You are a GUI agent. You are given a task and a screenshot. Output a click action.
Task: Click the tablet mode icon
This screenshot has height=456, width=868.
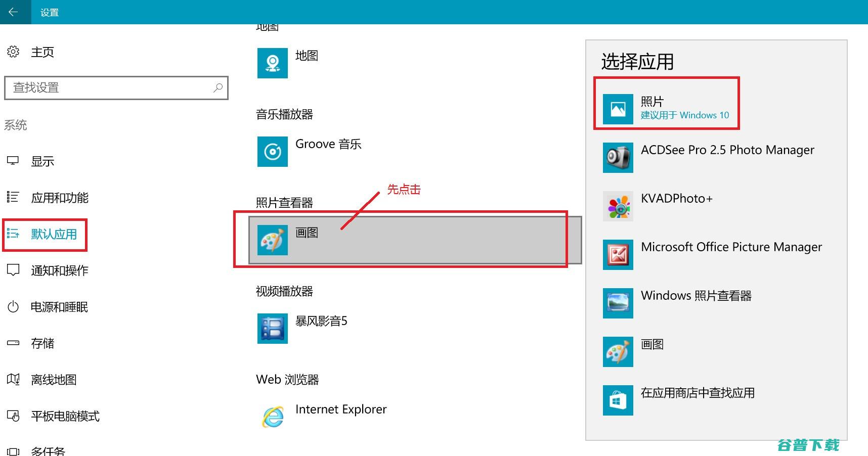[13, 416]
